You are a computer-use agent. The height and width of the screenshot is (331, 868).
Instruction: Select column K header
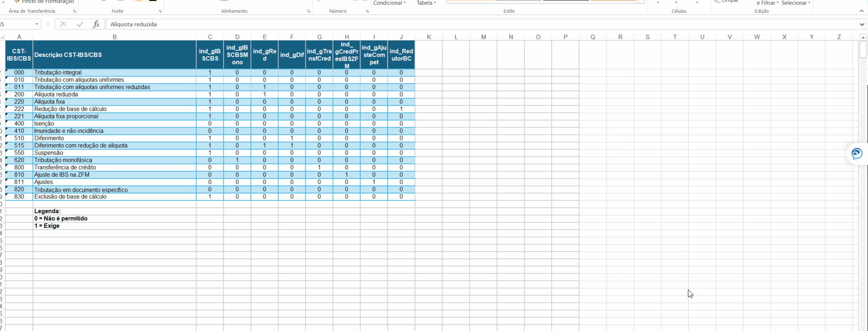coord(429,37)
